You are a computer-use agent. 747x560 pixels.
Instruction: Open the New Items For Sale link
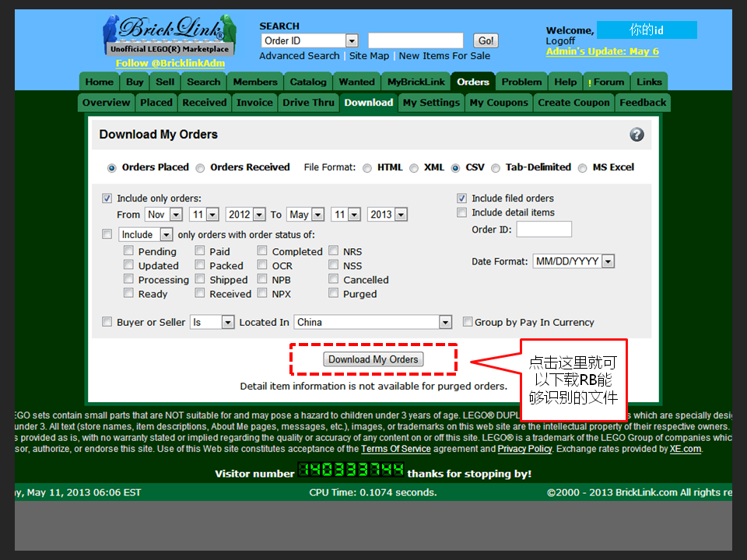444,56
